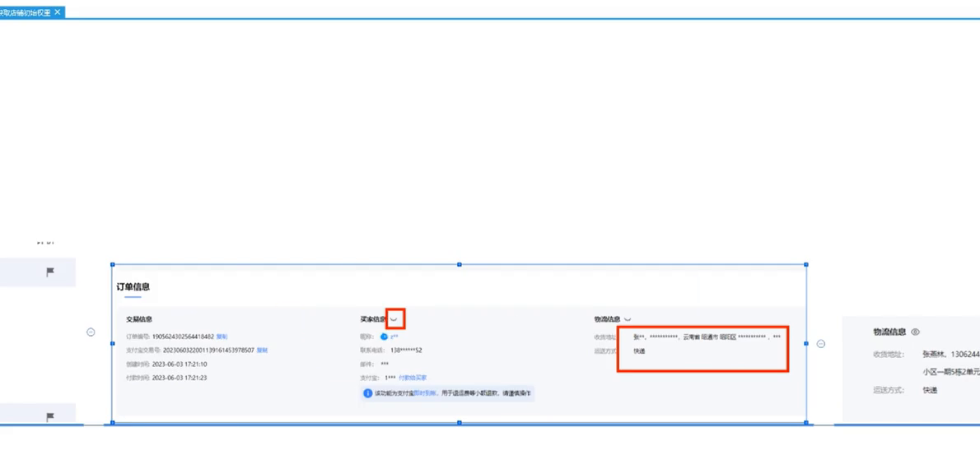Viewport: 980px width, 474px height.
Task: Click the 订单信息 heading
Action: pos(133,287)
